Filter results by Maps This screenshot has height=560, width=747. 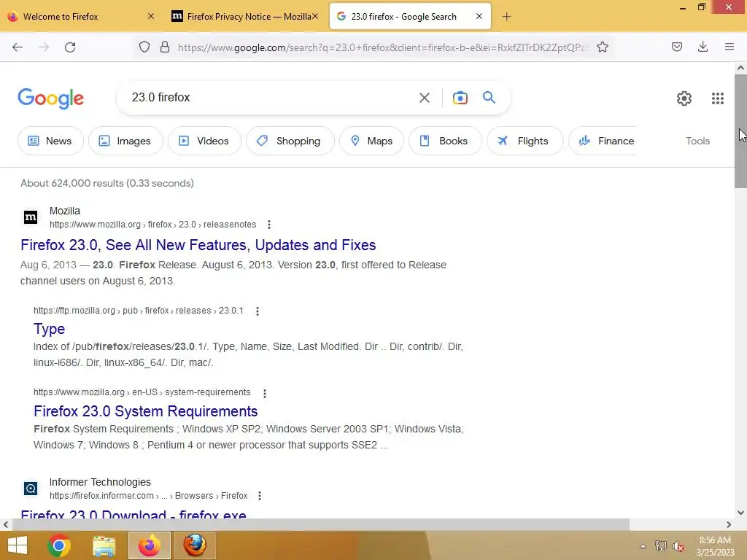[x=371, y=141]
